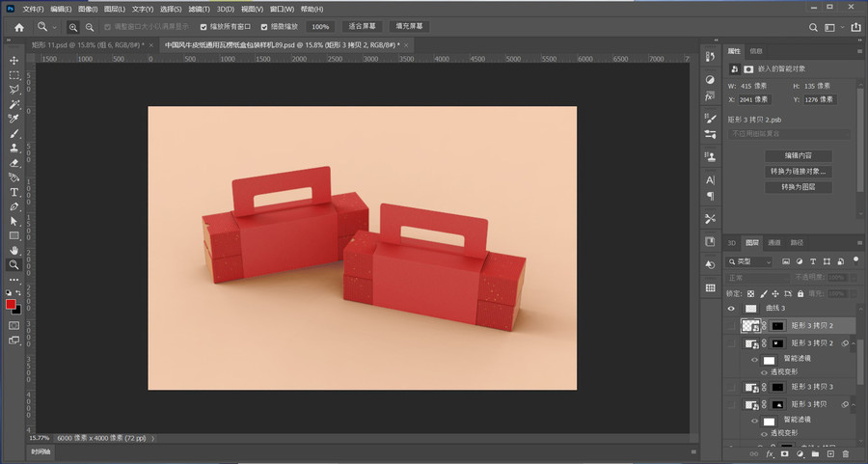Click the Zoom tool in left toolbar
This screenshot has width=868, height=464.
click(14, 264)
